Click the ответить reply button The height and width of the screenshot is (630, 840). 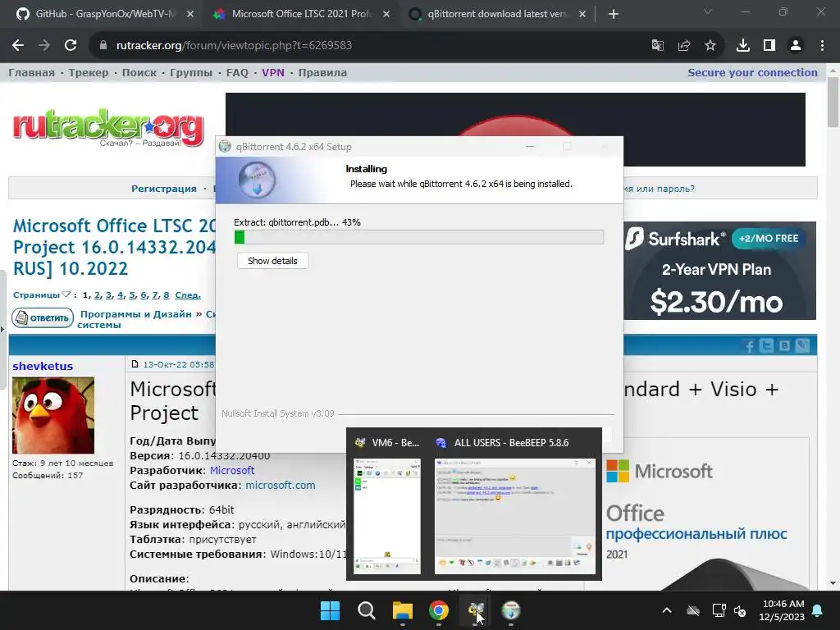coord(43,317)
